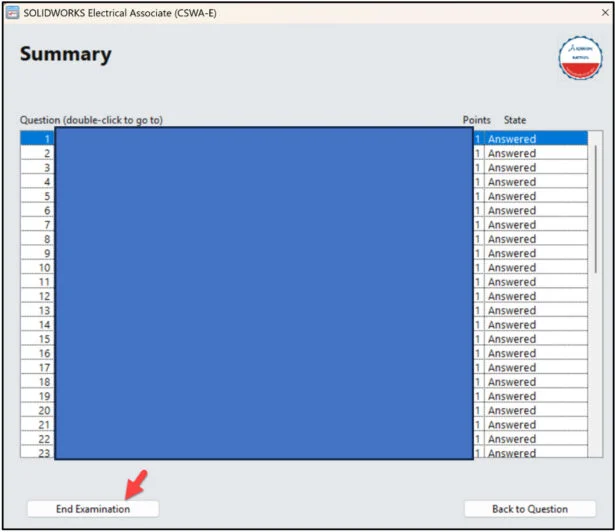This screenshot has width=615, height=532.
Task: Click the Points column header
Action: pyautogui.click(x=476, y=120)
